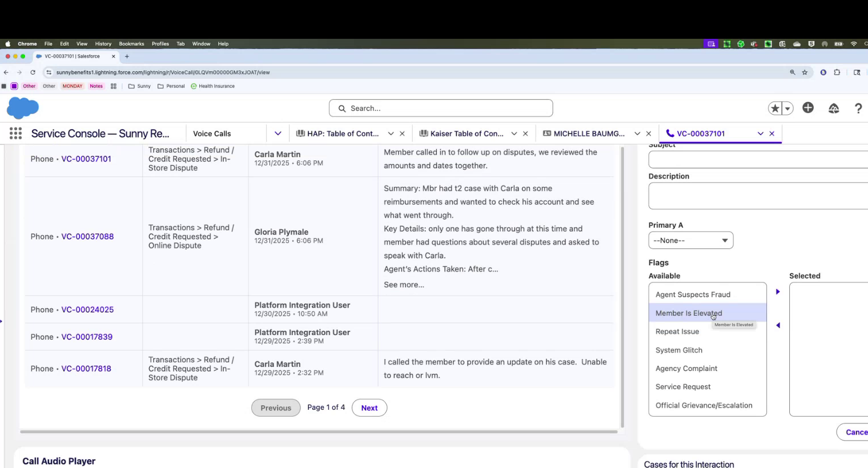Click the Favorites star icon
This screenshot has height=468, width=868.
tap(775, 108)
